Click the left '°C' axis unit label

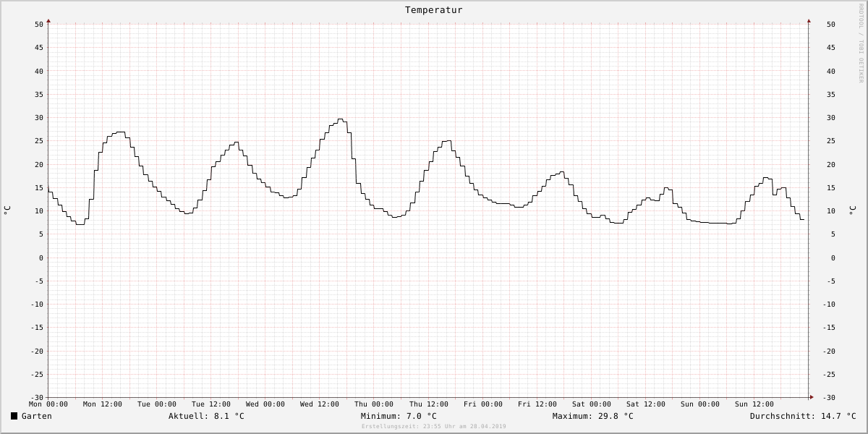click(7, 210)
